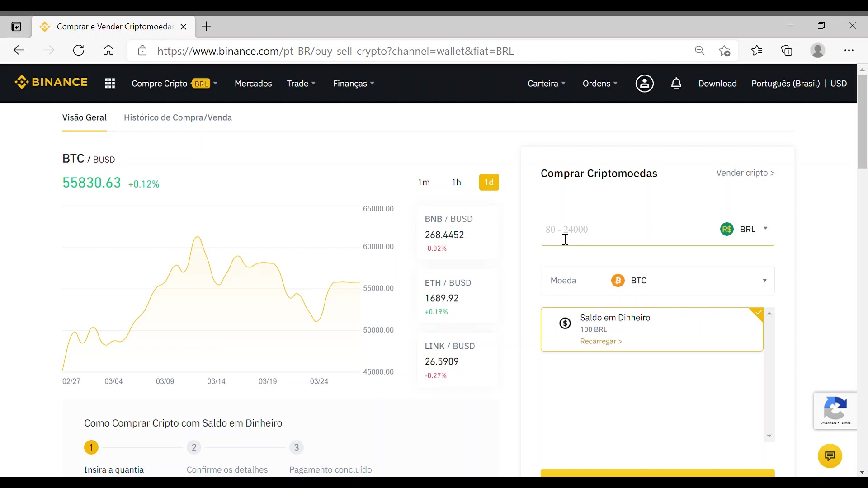Open the Mercados menu item
This screenshot has width=868, height=488.
pyautogui.click(x=253, y=84)
